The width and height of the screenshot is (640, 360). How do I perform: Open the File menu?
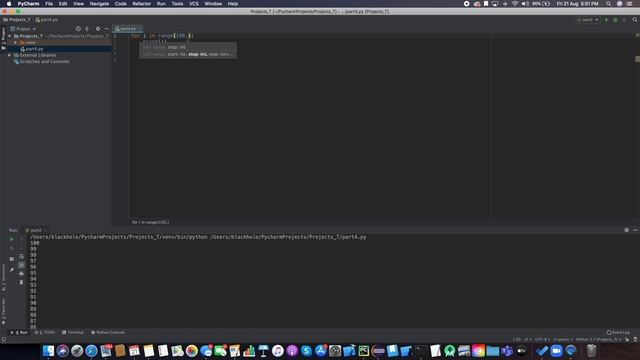(49, 4)
